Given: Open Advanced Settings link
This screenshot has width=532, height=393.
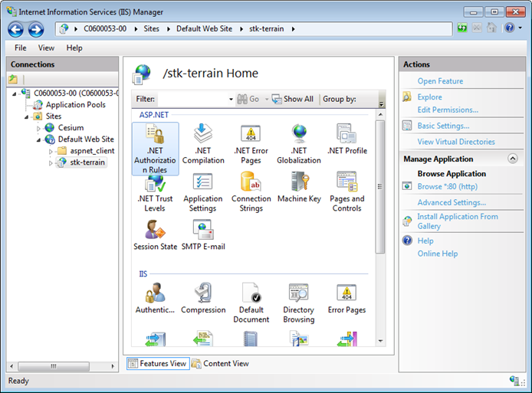Looking at the screenshot, I should [x=452, y=202].
